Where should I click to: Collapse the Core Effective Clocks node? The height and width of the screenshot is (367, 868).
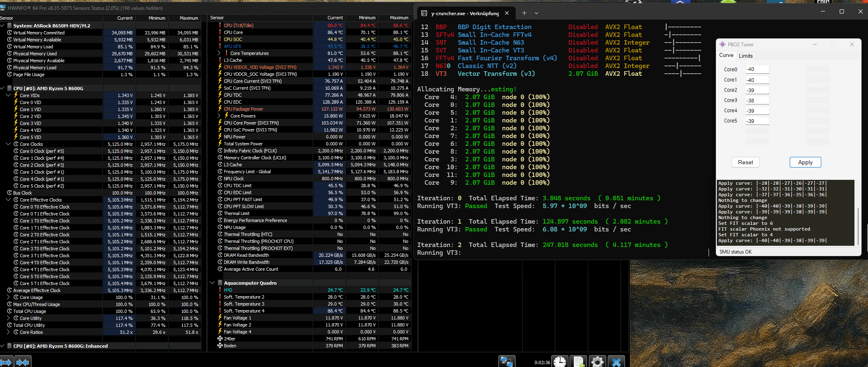coord(8,199)
